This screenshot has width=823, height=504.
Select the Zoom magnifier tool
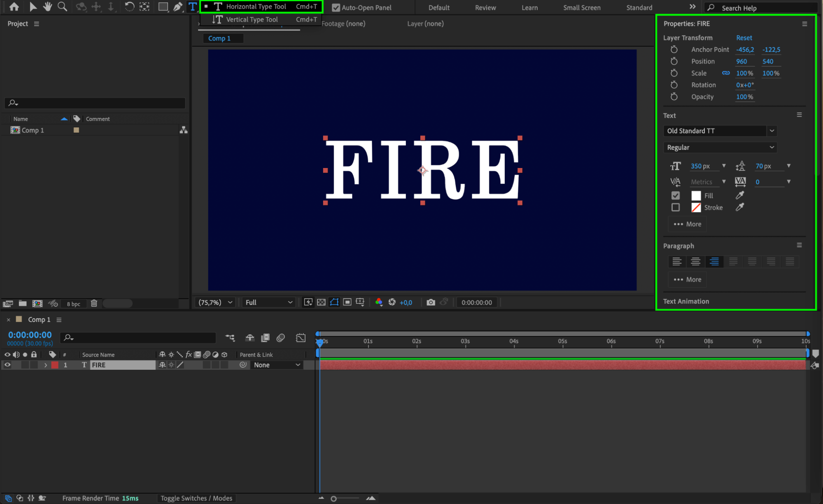[x=62, y=7]
